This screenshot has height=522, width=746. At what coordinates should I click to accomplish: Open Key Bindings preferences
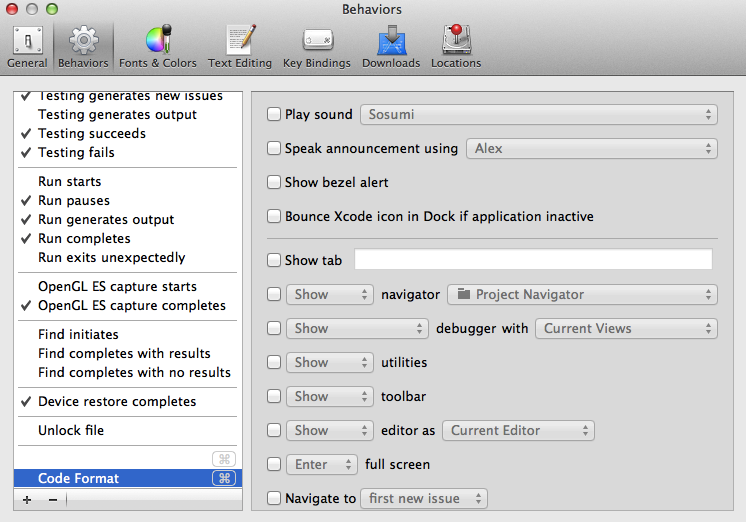click(317, 47)
